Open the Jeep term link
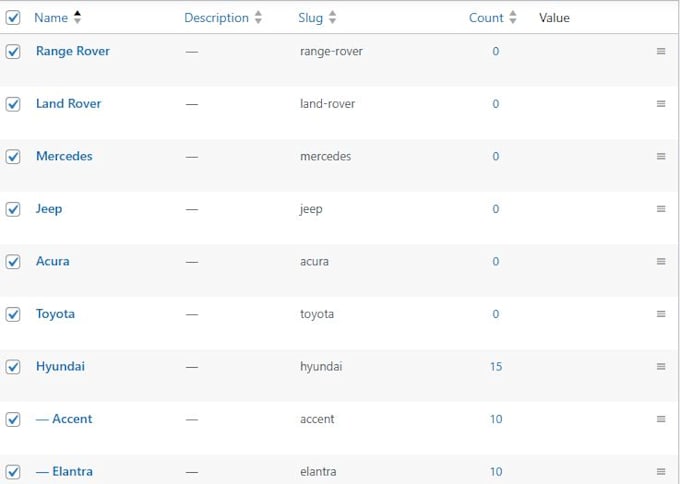The height and width of the screenshot is (484, 680). click(x=49, y=209)
